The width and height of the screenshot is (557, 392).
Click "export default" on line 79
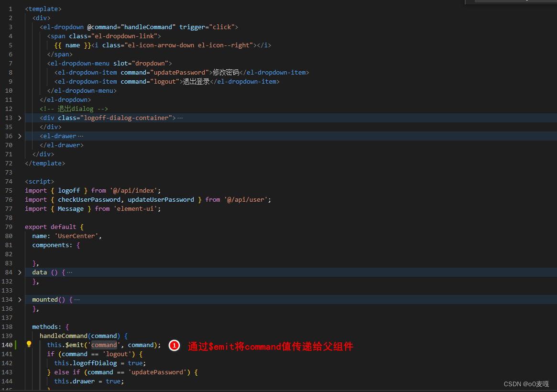click(x=51, y=227)
